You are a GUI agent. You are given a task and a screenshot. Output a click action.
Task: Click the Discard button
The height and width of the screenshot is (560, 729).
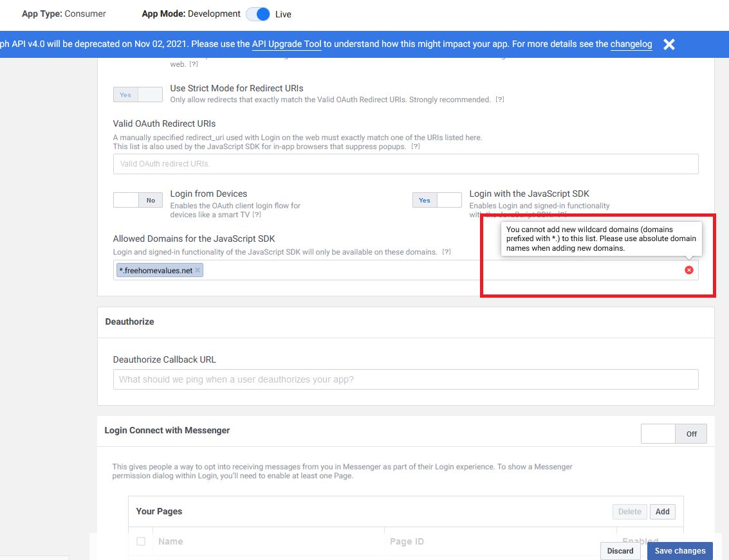pyautogui.click(x=620, y=551)
